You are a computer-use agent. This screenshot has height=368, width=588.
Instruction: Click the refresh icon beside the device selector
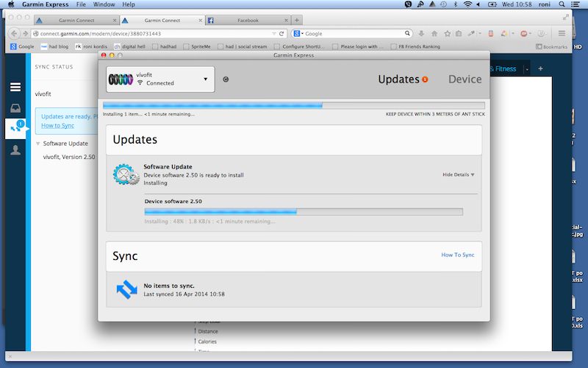click(x=226, y=79)
